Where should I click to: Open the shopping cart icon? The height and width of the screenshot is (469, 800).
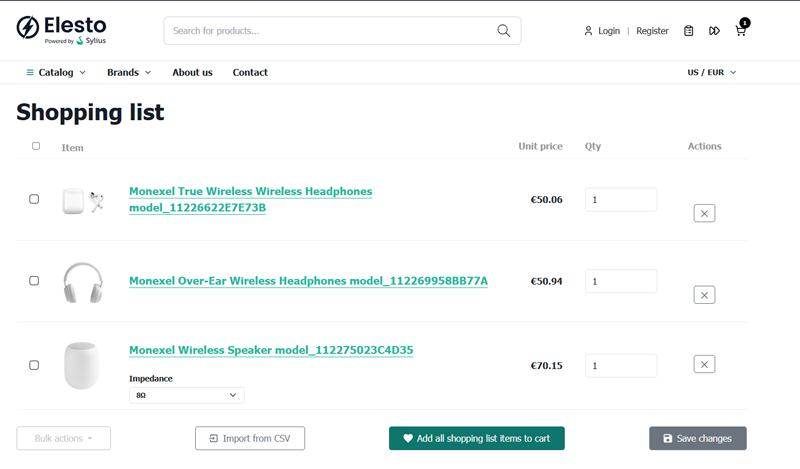pyautogui.click(x=740, y=31)
